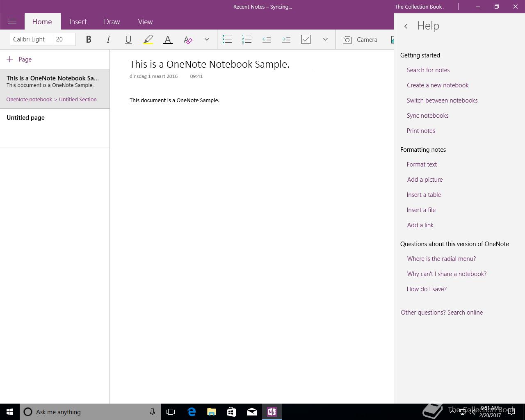This screenshot has height=420, width=525.
Task: Click the font size box showing 20
Action: (x=64, y=39)
